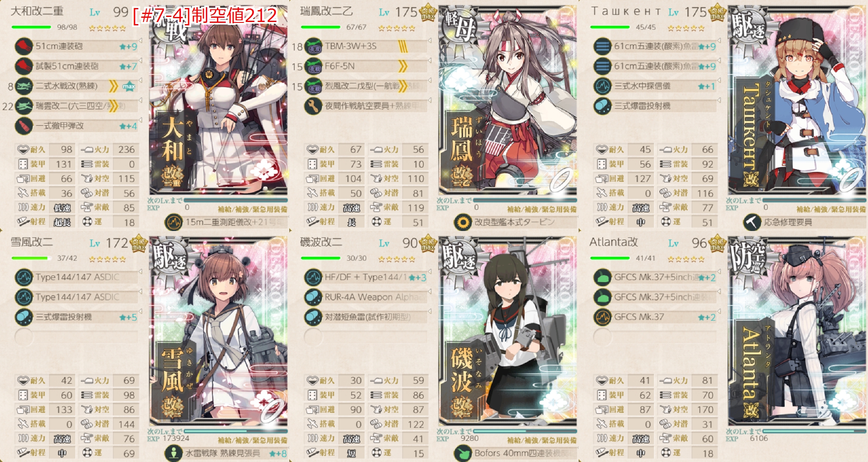Click the red main gun icon beside 51cm連装砲
Image resolution: width=868 pixels, height=462 pixels.
tap(24, 46)
